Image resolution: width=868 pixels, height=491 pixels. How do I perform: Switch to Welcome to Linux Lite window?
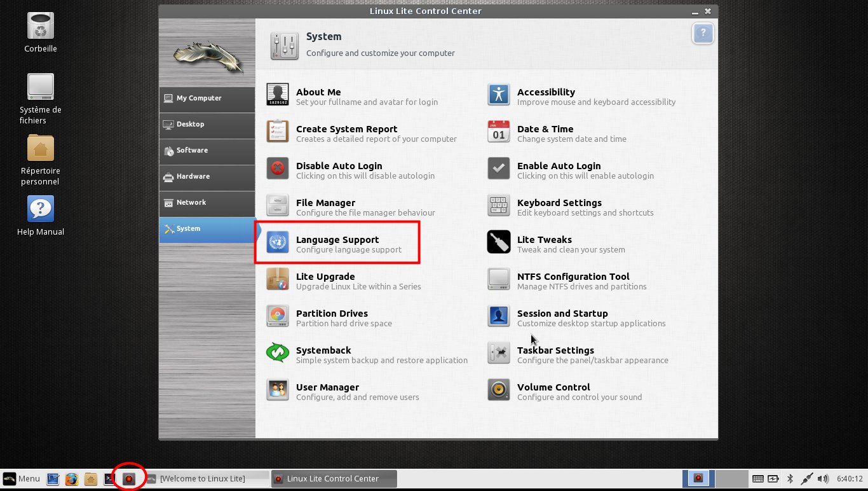coord(207,479)
